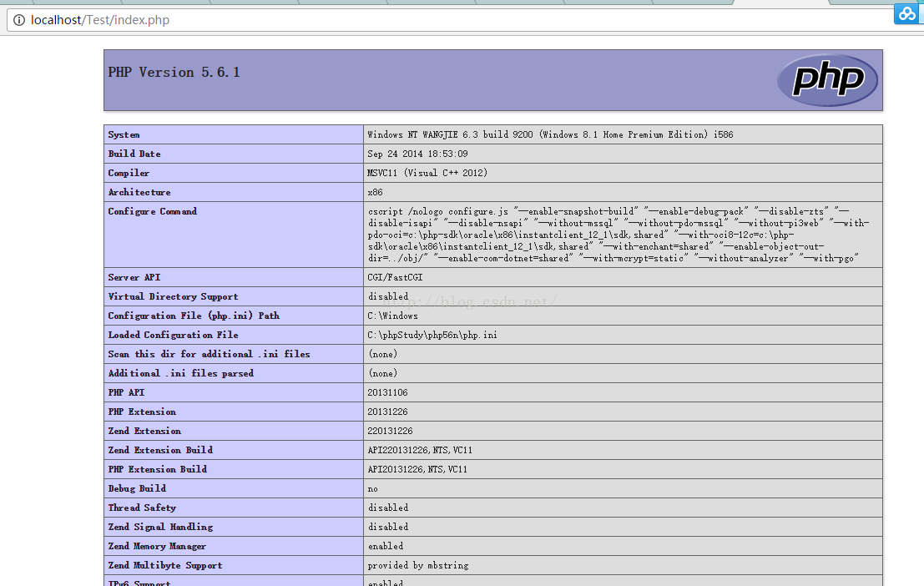Click 'Loaded Configuration File' label
The height and width of the screenshot is (586, 924).
click(x=174, y=335)
